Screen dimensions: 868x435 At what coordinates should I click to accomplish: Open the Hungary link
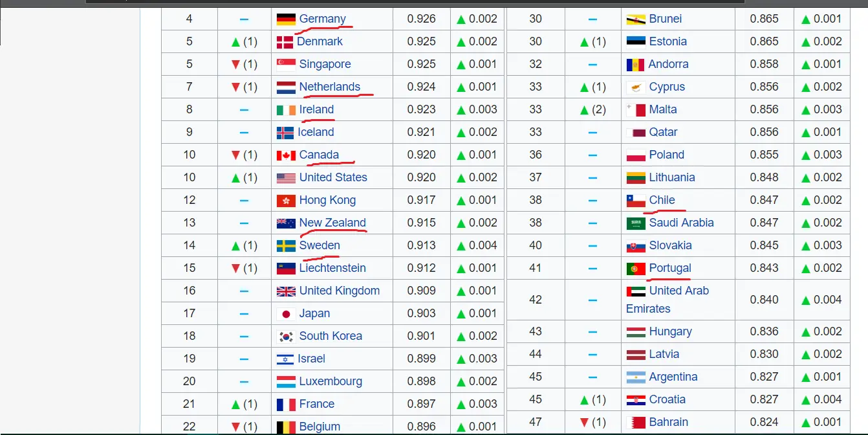671,331
